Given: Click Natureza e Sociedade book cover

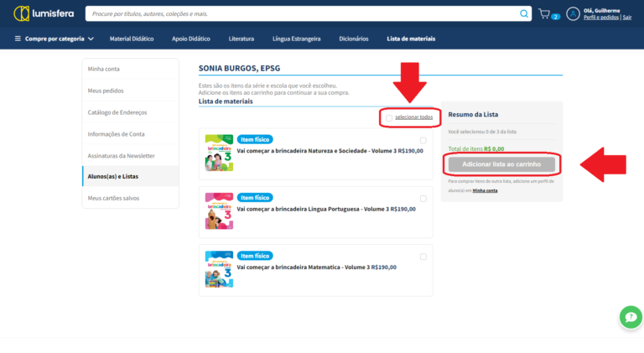Looking at the screenshot, I should click(x=219, y=153).
